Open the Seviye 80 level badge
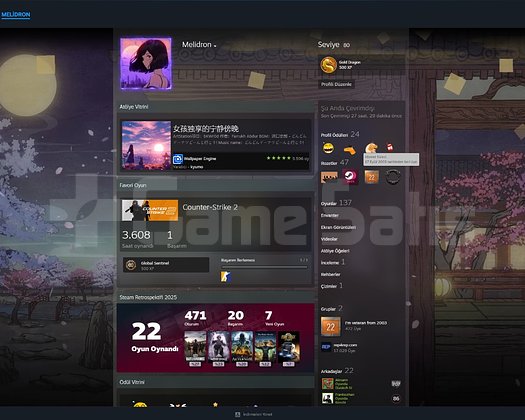Viewport: 525px width, 420px height. 334,45
